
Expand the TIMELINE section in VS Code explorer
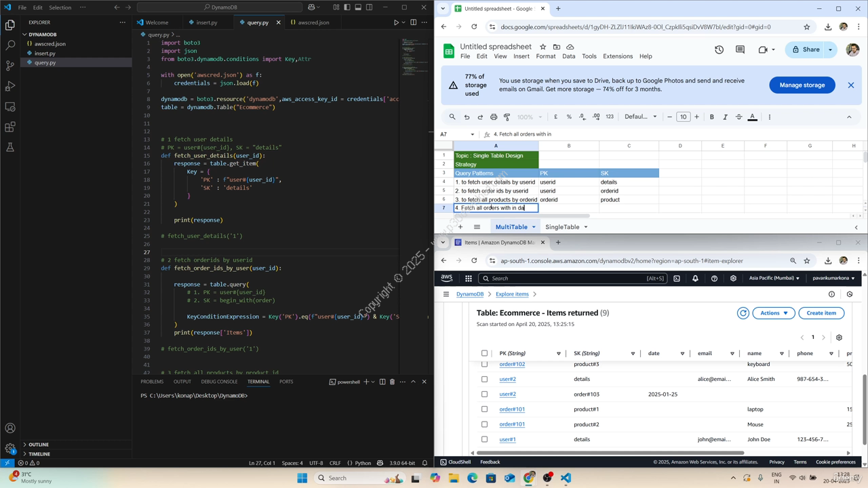tap(39, 453)
